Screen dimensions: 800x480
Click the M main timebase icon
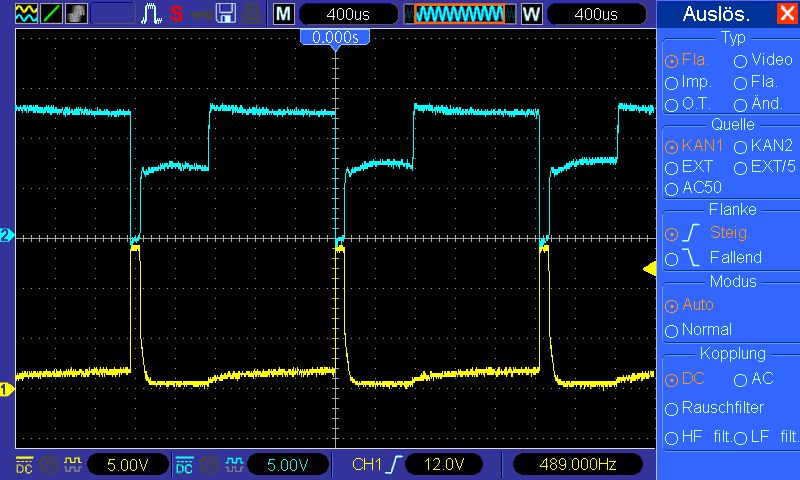click(x=284, y=14)
